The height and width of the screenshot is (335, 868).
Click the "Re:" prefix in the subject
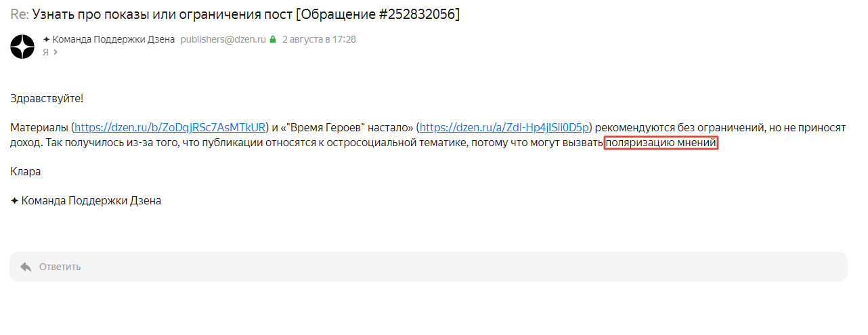[20, 14]
